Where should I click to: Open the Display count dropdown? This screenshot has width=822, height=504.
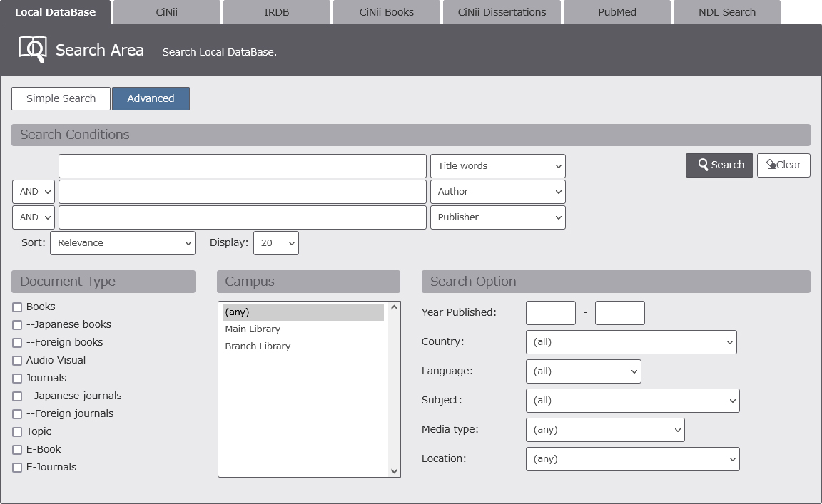pos(275,243)
